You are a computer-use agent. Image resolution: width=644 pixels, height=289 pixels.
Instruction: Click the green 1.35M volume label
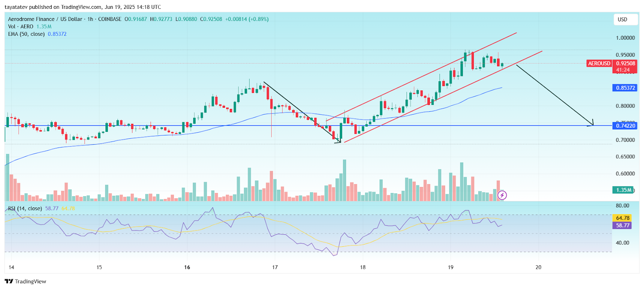[x=623, y=190]
